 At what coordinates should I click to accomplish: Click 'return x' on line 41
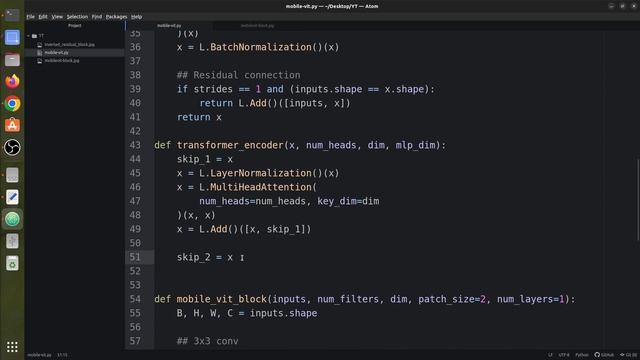click(199, 117)
